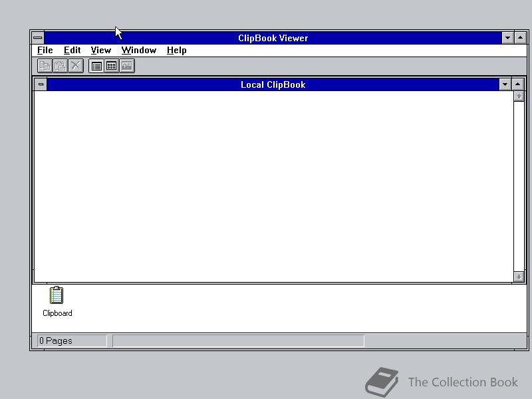
Task: Open the minimized Clipboard window icon
Action: click(x=57, y=296)
